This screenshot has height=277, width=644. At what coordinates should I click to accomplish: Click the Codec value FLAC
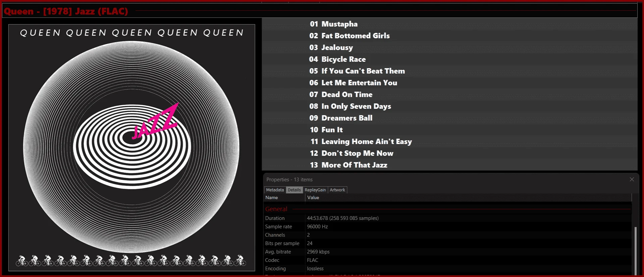tap(313, 260)
